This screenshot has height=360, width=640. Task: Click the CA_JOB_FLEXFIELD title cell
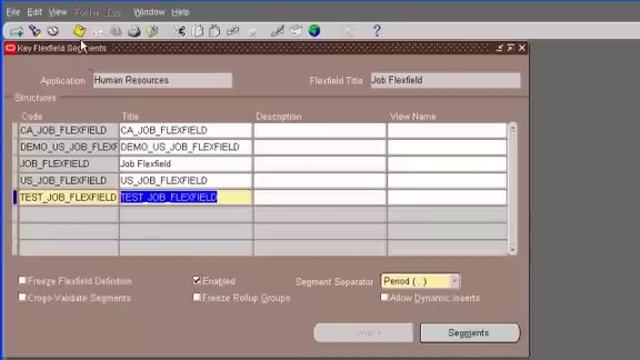click(x=186, y=131)
